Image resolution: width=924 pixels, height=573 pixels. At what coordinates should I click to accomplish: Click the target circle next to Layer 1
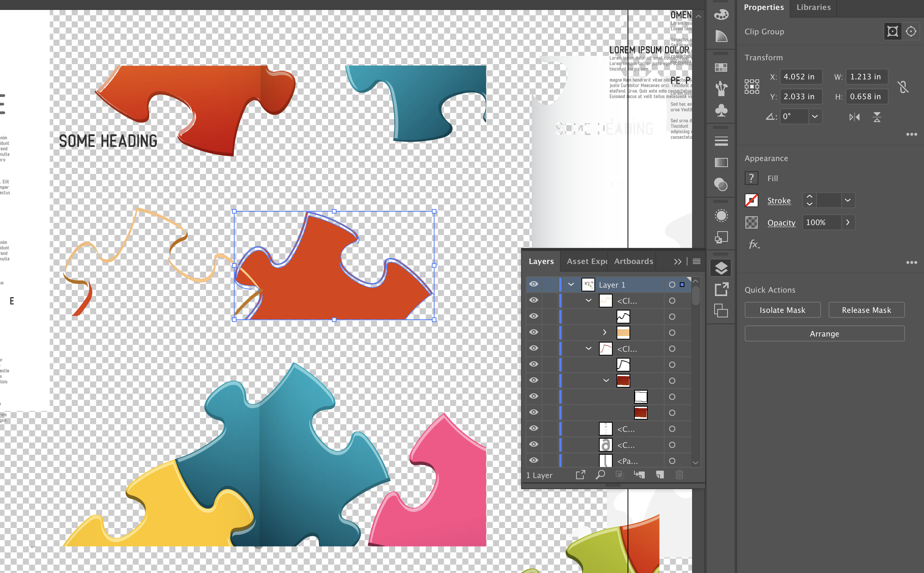672,284
